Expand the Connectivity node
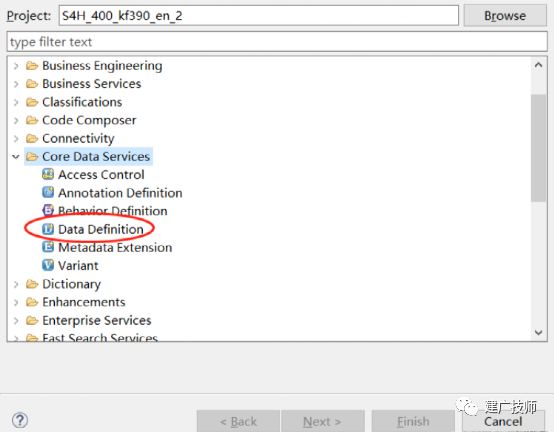The height and width of the screenshot is (432, 554). click(x=16, y=138)
